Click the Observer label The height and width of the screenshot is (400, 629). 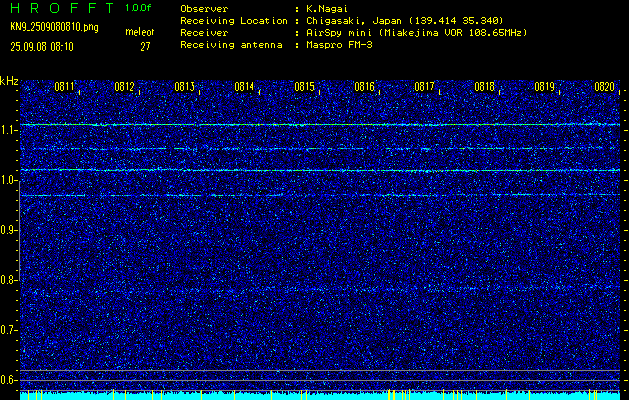pyautogui.click(x=204, y=8)
